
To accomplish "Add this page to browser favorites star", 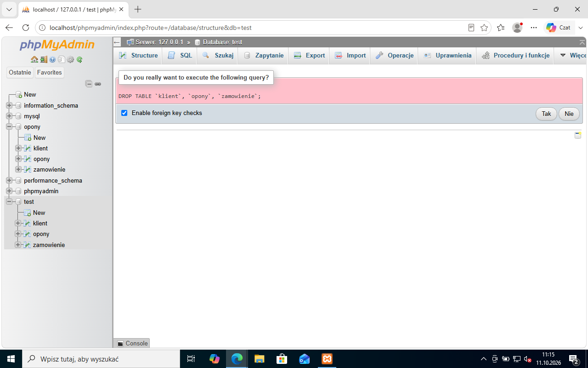I will tap(484, 28).
